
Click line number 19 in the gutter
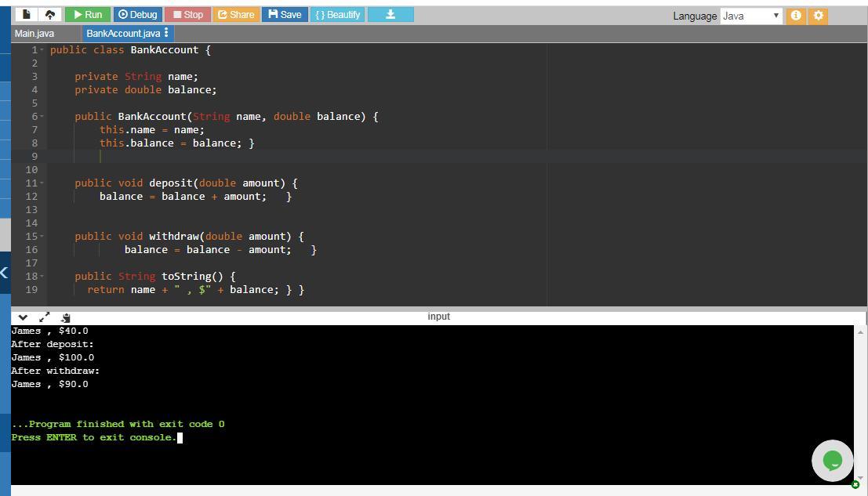(31, 290)
